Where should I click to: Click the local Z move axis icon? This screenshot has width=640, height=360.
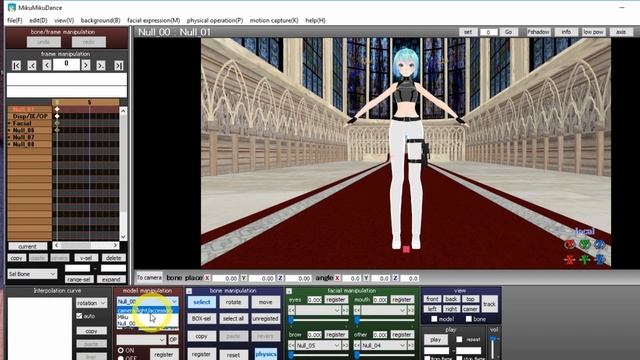600,259
